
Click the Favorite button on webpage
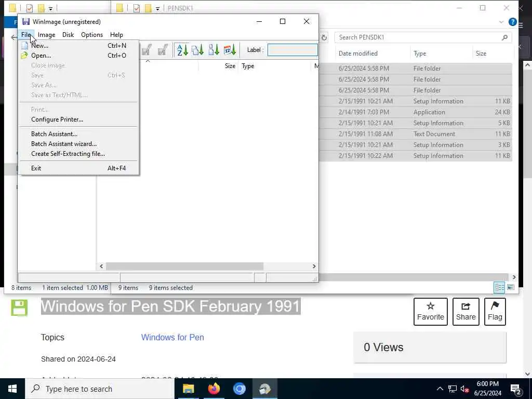[x=431, y=312]
